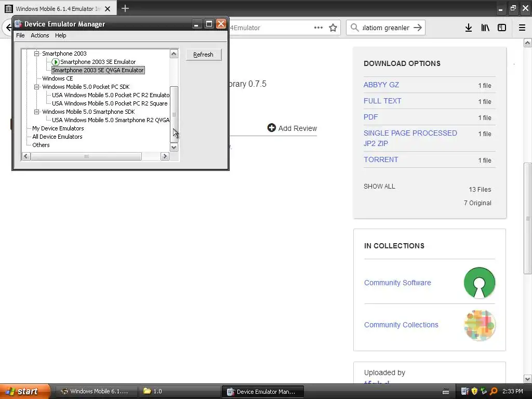This screenshot has height=399, width=532.
Task: Click the browser search field
Action: [x=386, y=28]
